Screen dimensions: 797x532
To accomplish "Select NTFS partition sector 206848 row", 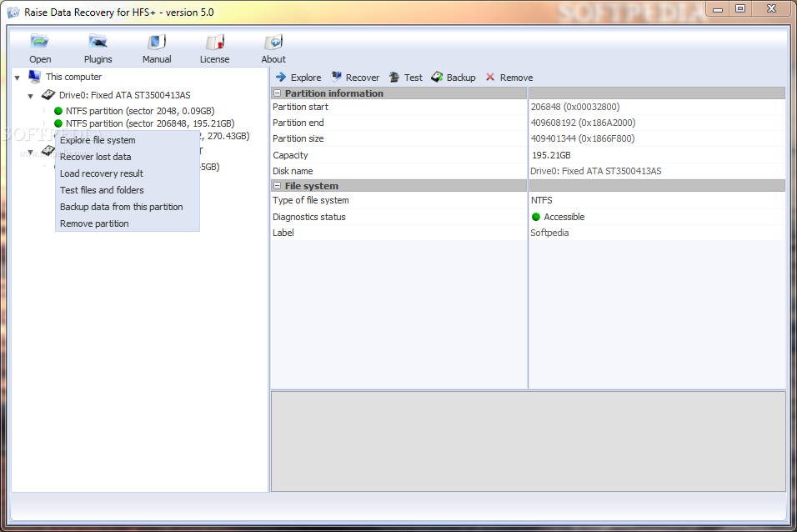I will point(150,123).
